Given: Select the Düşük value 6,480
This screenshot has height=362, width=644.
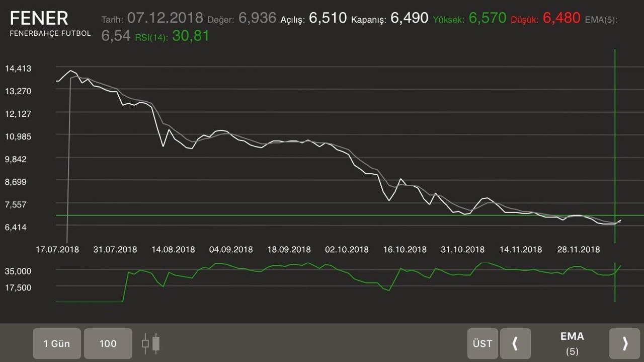Looking at the screenshot, I should (x=561, y=18).
